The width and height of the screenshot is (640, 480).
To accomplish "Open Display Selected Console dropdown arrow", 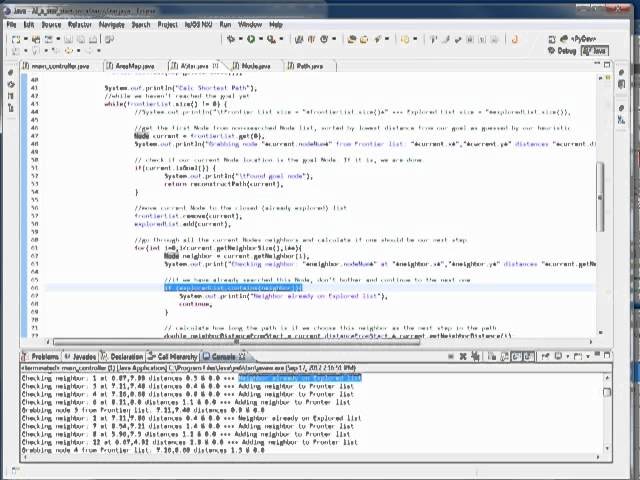I will pyautogui.click(x=567, y=357).
